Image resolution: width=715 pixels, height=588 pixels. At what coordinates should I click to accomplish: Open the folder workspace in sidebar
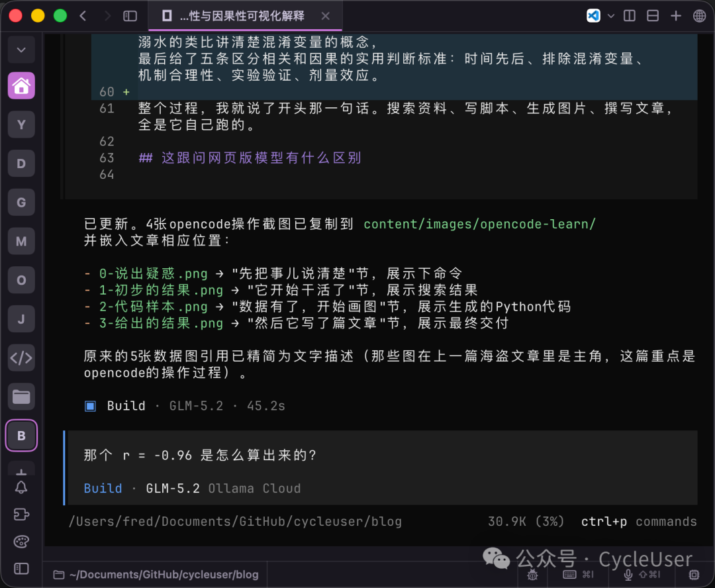coord(21,397)
